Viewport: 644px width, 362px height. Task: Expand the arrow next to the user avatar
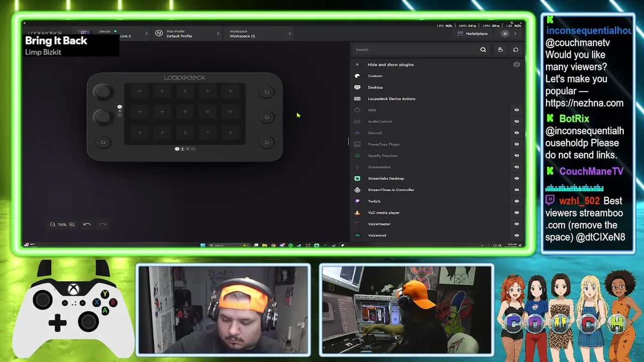coord(515,34)
